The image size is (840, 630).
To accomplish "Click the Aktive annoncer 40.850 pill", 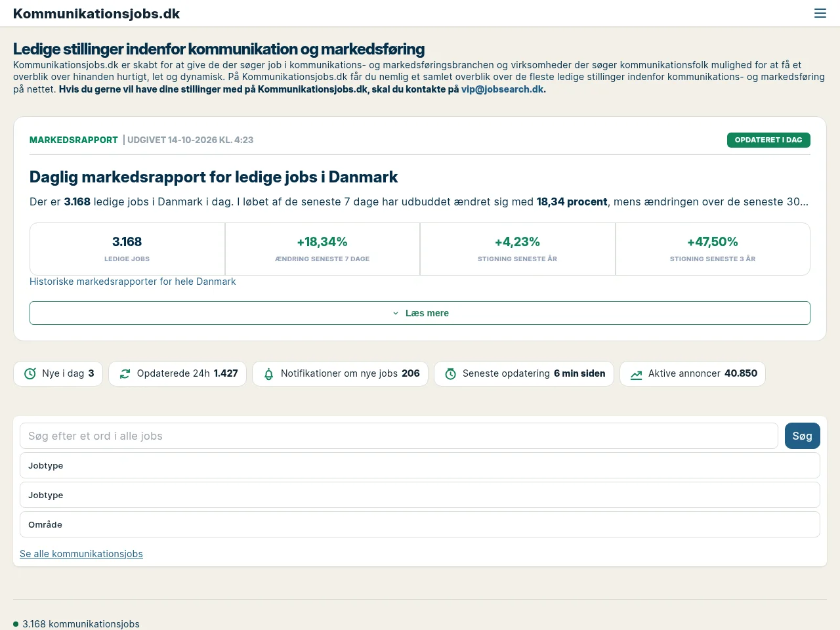I will pos(693,373).
